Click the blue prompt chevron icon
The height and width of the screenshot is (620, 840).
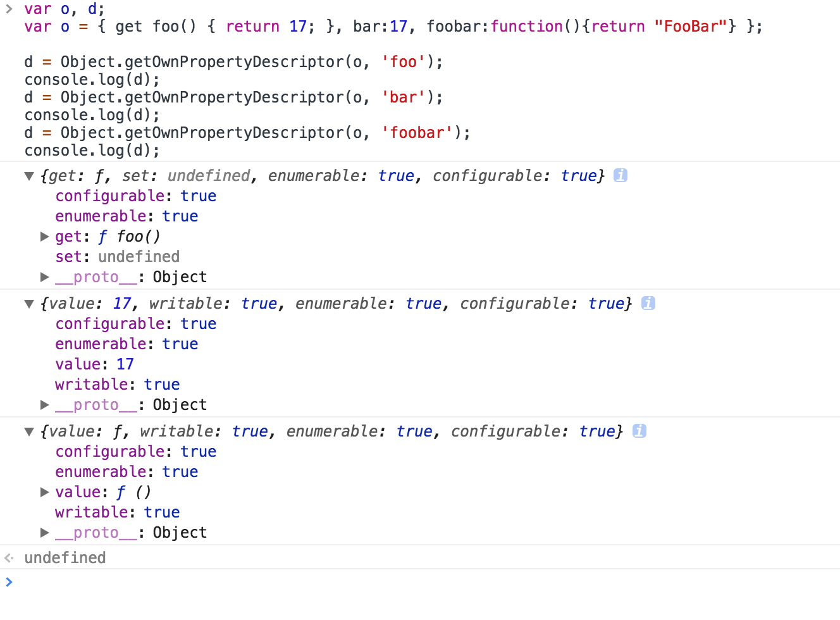tap(9, 582)
